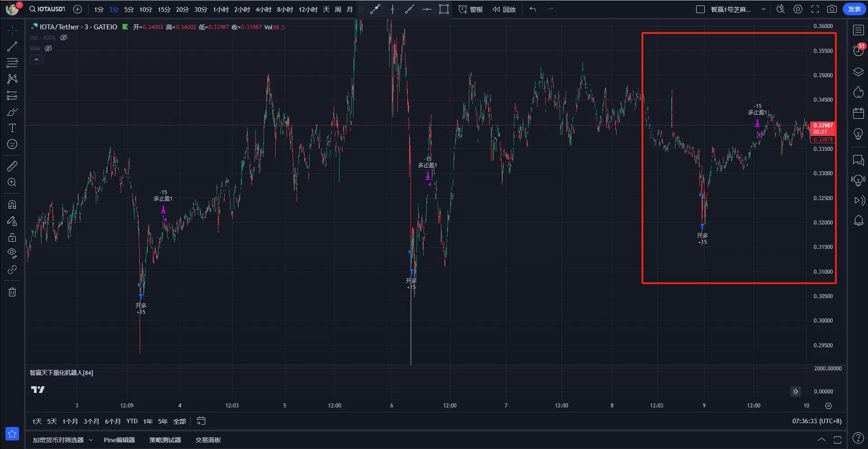Open the 警报 alert creation button
This screenshot has height=449, width=868.
[471, 9]
